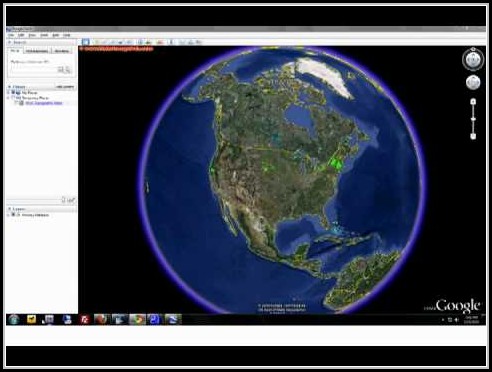The width and height of the screenshot is (492, 372).
Task: Collapse the Layers panel header arrow
Action: [10, 209]
